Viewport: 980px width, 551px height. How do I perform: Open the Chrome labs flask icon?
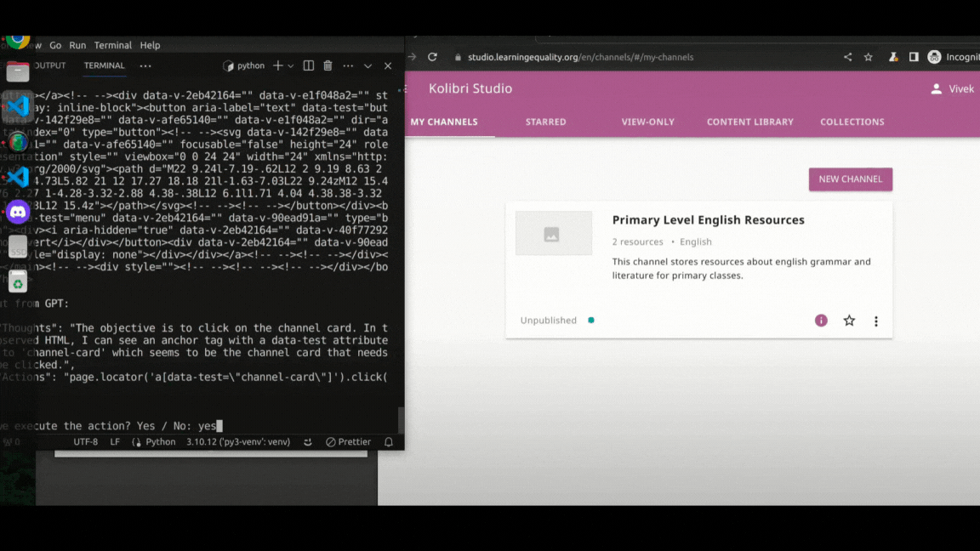click(x=893, y=57)
